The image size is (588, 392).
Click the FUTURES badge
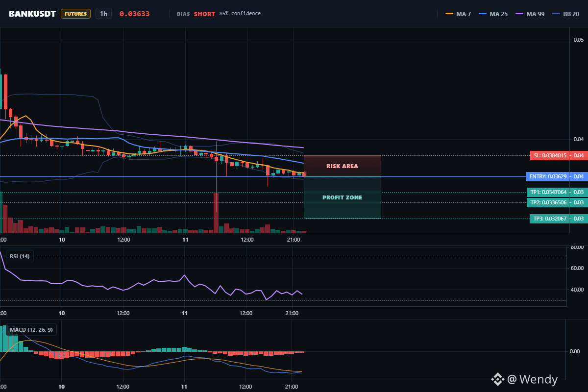click(75, 14)
